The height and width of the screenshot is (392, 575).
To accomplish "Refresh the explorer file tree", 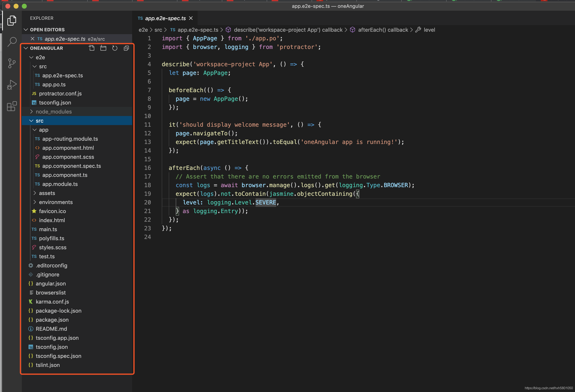I will point(115,48).
